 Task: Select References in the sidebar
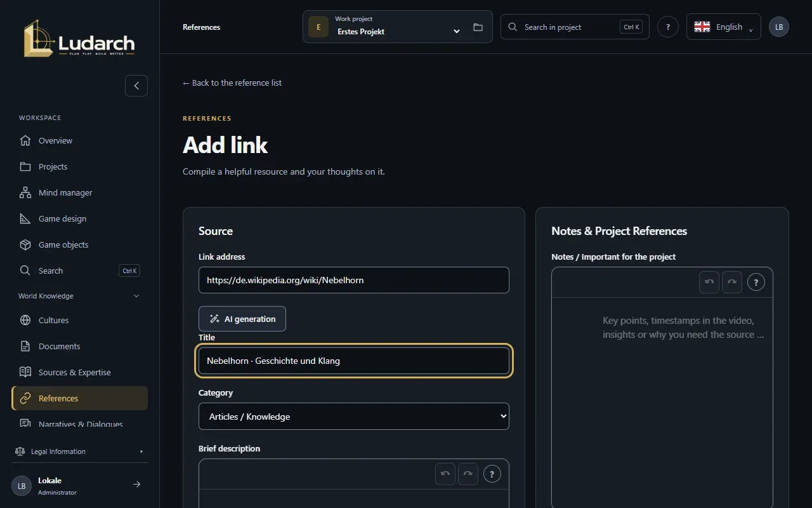click(79, 398)
